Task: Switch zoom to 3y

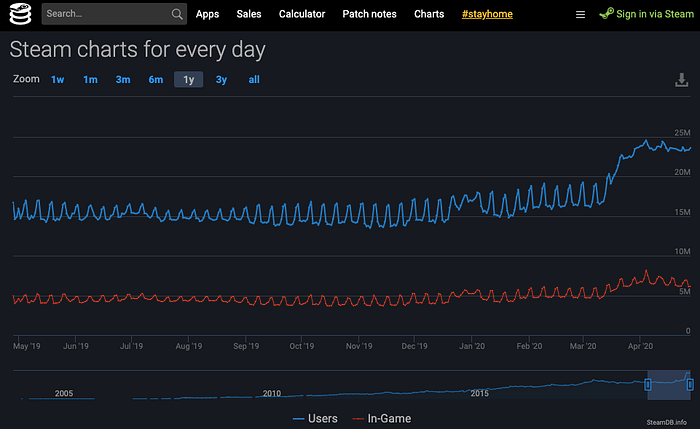Action: pyautogui.click(x=221, y=79)
